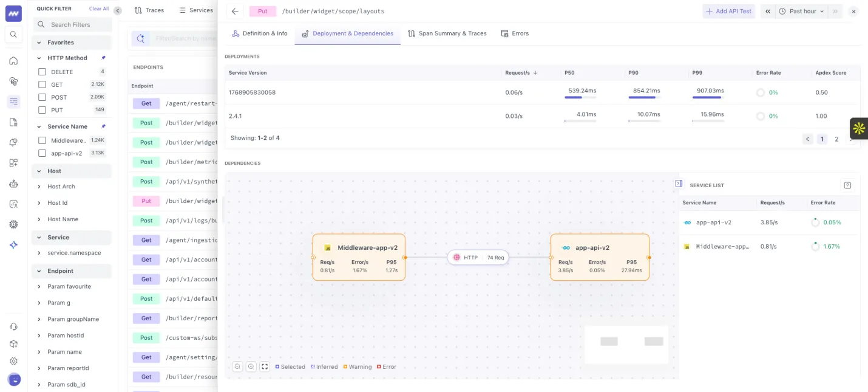Click the graph minimap thumbnail
This screenshot has height=392, width=868.
[x=626, y=345]
